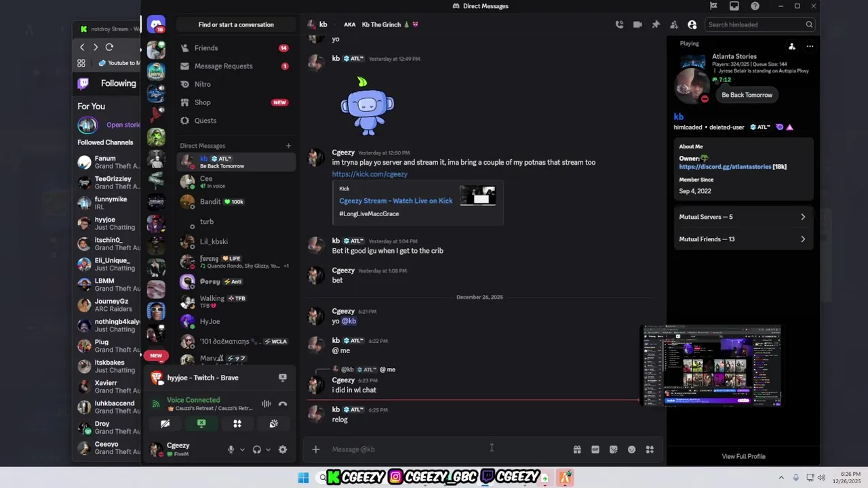Viewport: 868px width, 488px height.
Task: Open DM with Cee
Action: click(235, 182)
